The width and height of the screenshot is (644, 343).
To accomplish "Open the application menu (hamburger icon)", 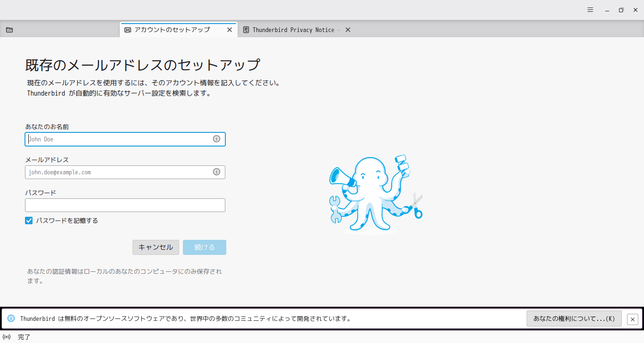I will (x=590, y=9).
